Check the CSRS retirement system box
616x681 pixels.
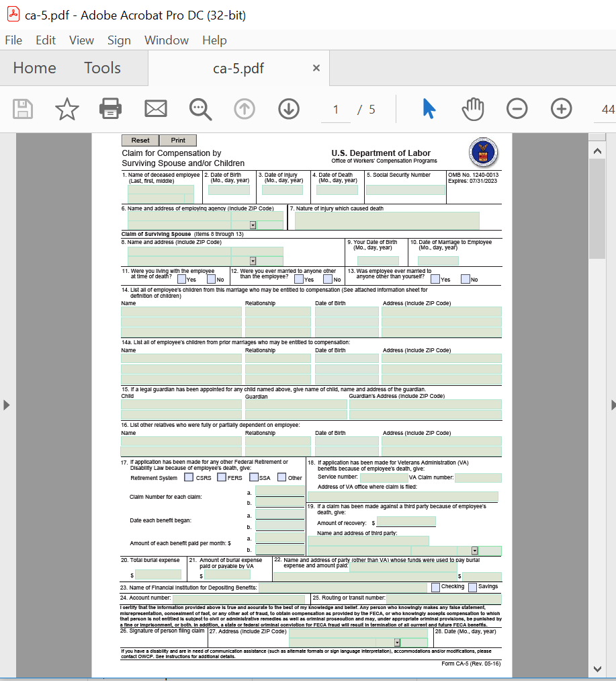[189, 477]
